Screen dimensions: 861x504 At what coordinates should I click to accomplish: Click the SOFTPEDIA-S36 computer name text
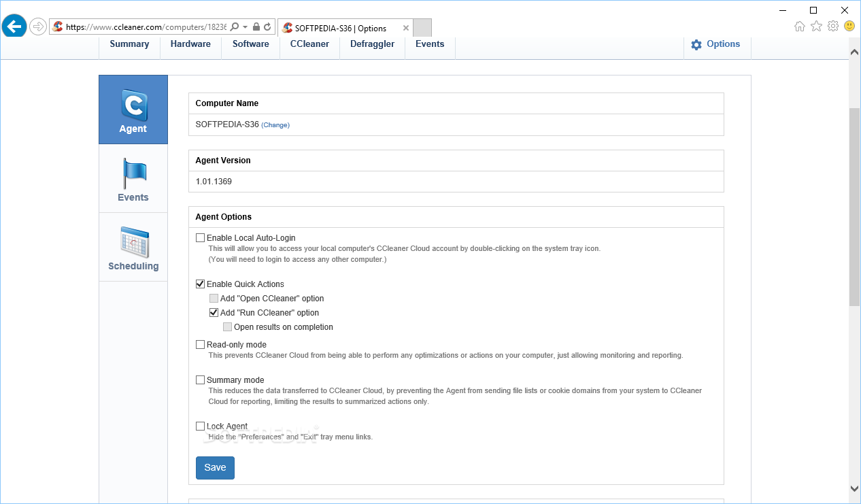227,125
